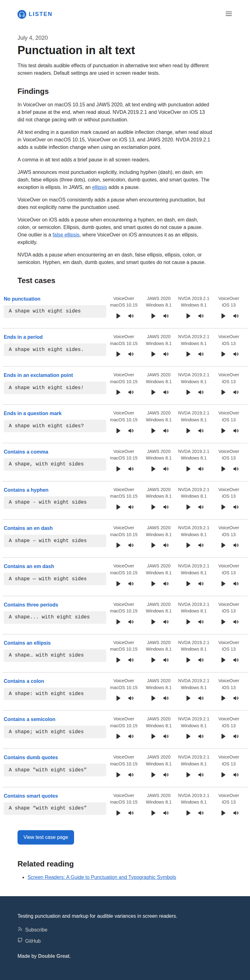Play VoiceOver macOS audio for No punctuation
The image size is (250, 980).
tap(118, 316)
